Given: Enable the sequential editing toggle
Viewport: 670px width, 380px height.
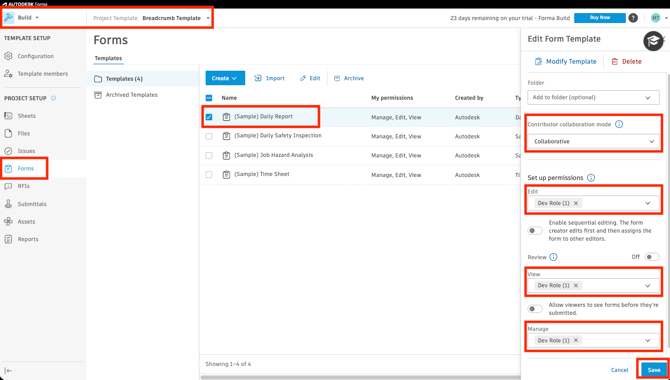Looking at the screenshot, I should click(x=535, y=231).
